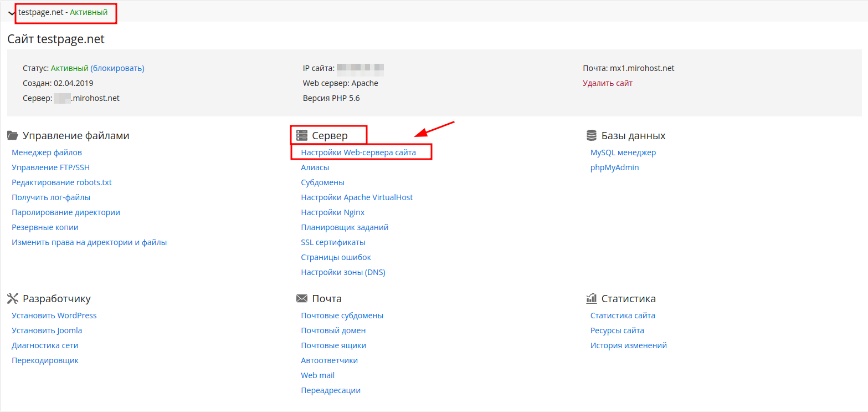The height and width of the screenshot is (412, 868).
Task: Open Резервные копии
Action: [45, 227]
